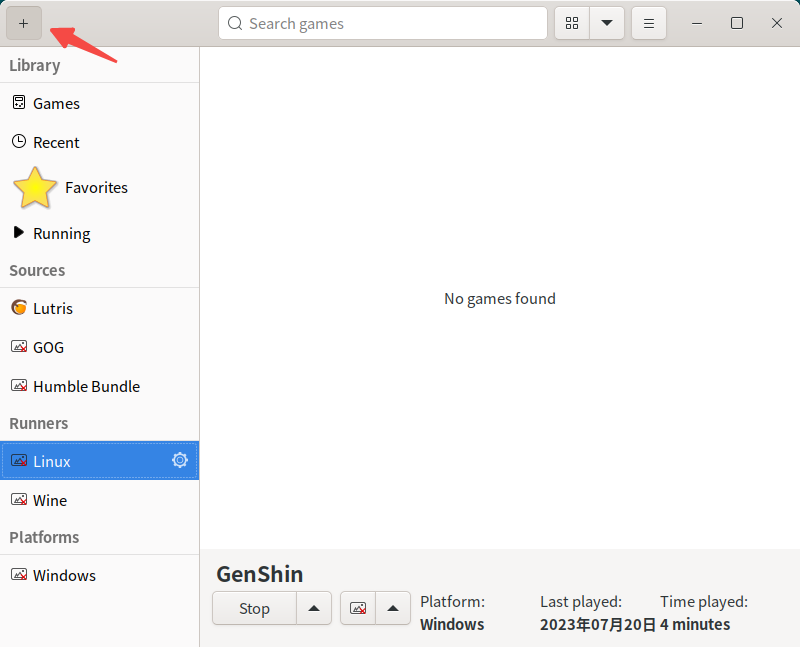Expand the runner options arrow

point(393,608)
